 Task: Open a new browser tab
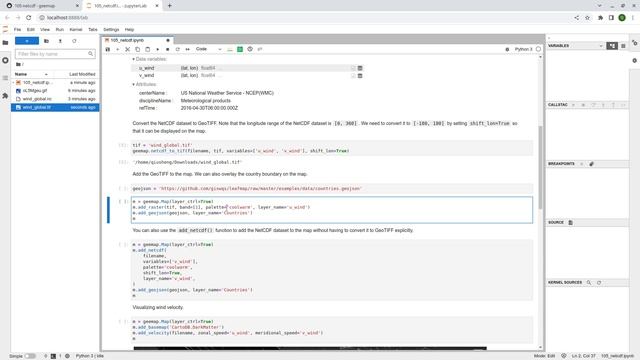point(169,6)
